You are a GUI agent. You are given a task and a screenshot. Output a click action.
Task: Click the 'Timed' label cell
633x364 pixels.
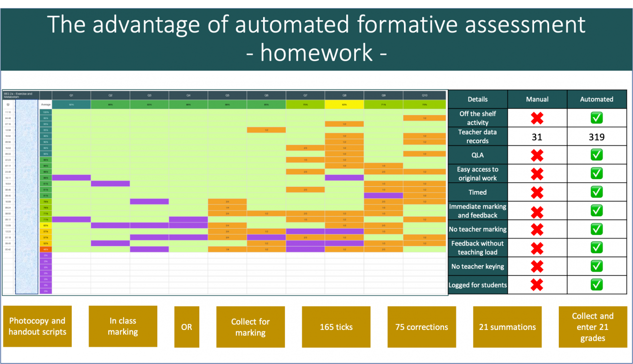tap(478, 193)
